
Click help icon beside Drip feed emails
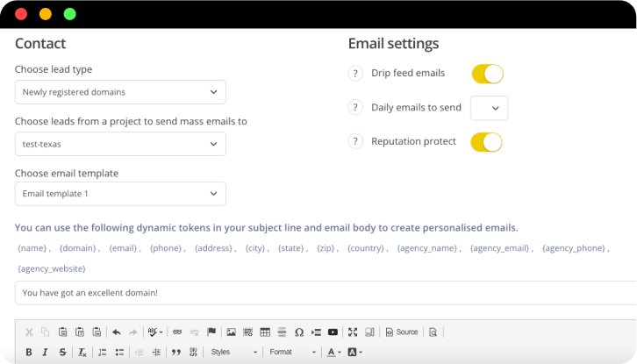[x=355, y=74]
